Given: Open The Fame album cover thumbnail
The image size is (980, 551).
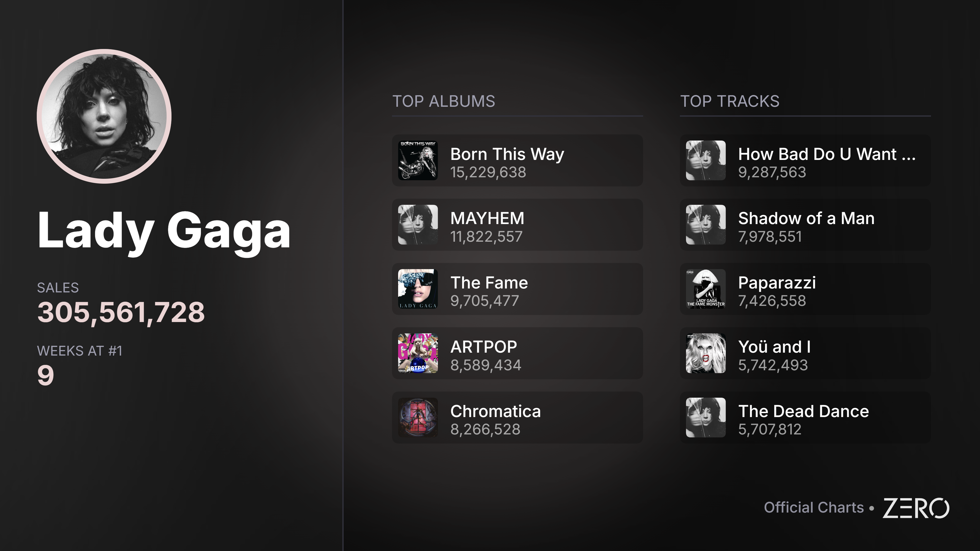Looking at the screenshot, I should [418, 289].
